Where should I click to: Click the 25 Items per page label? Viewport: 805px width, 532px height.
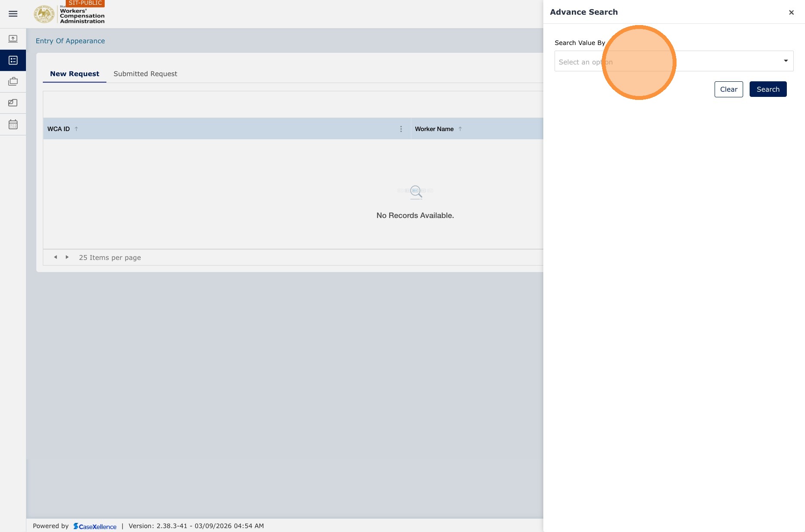pos(110,258)
